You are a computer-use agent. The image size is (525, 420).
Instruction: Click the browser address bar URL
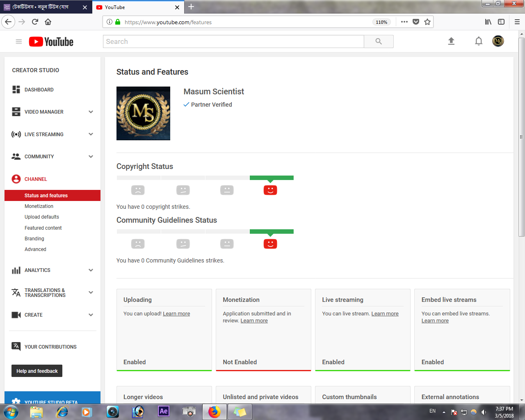168,22
